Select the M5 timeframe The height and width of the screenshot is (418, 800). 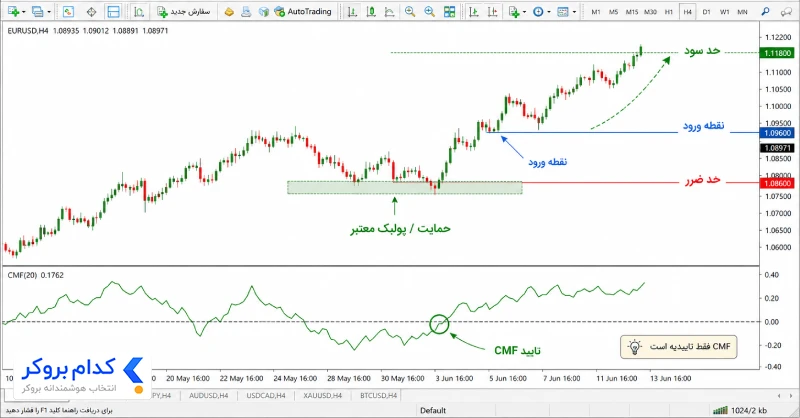(613, 12)
